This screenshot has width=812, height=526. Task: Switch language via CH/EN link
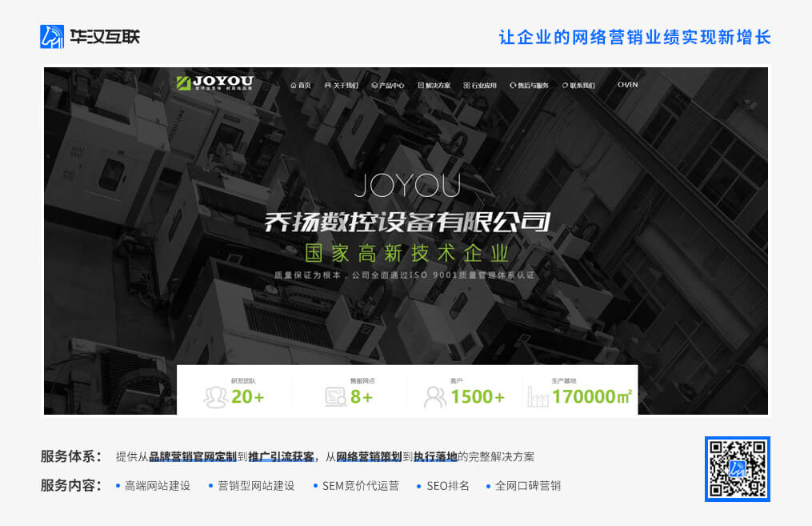(628, 85)
